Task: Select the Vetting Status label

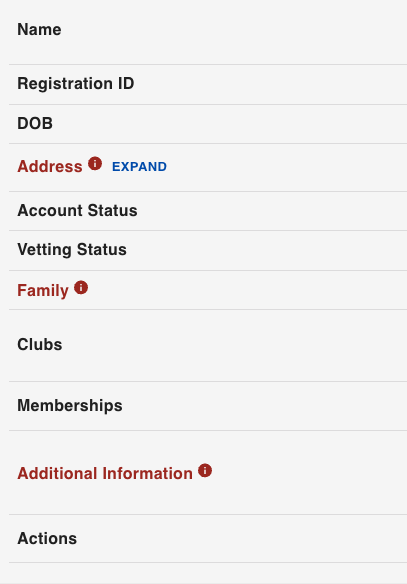Action: [72, 250]
